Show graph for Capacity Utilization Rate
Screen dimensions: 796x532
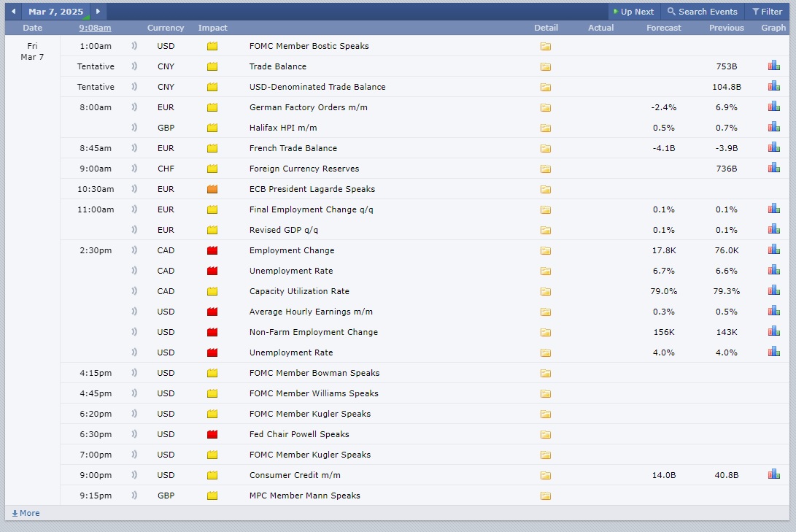(x=773, y=290)
